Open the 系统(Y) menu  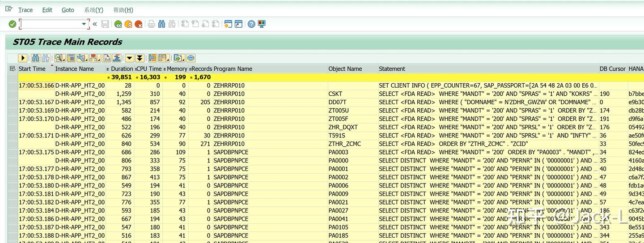point(93,10)
